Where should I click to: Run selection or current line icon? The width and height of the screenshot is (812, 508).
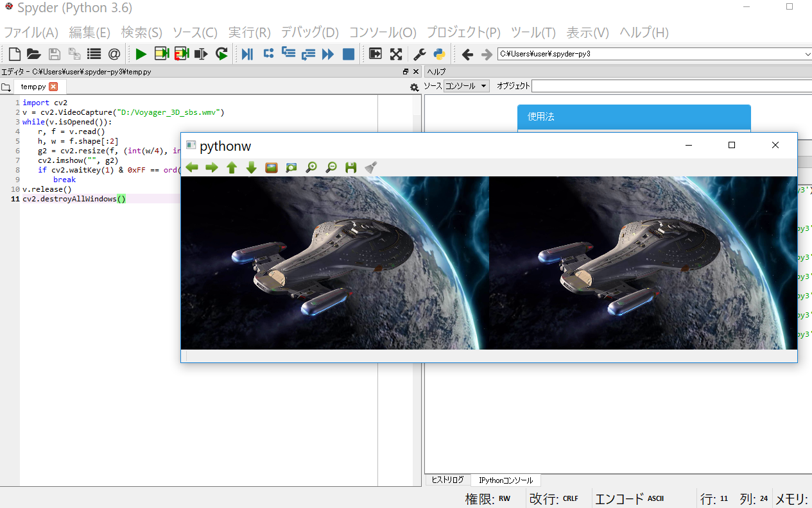(202, 55)
